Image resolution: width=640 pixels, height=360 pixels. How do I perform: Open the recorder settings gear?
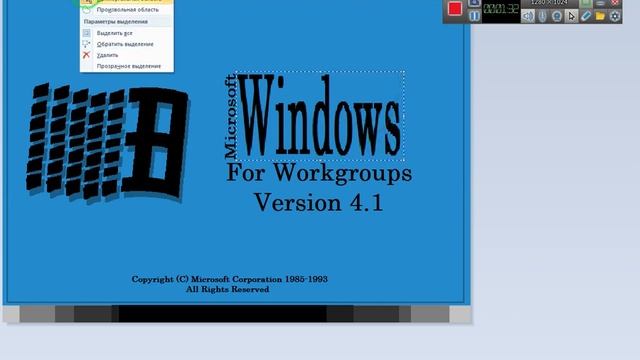pos(615,16)
